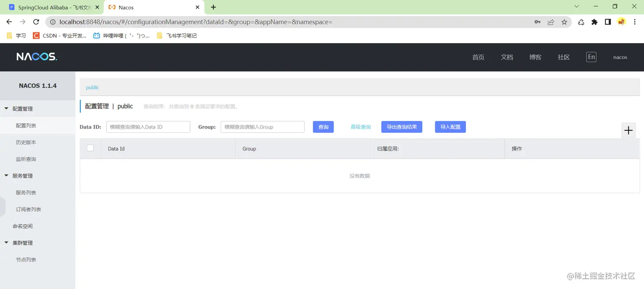The image size is (644, 289).
Task: Open 首页 in the top navigation
Action: (x=478, y=57)
